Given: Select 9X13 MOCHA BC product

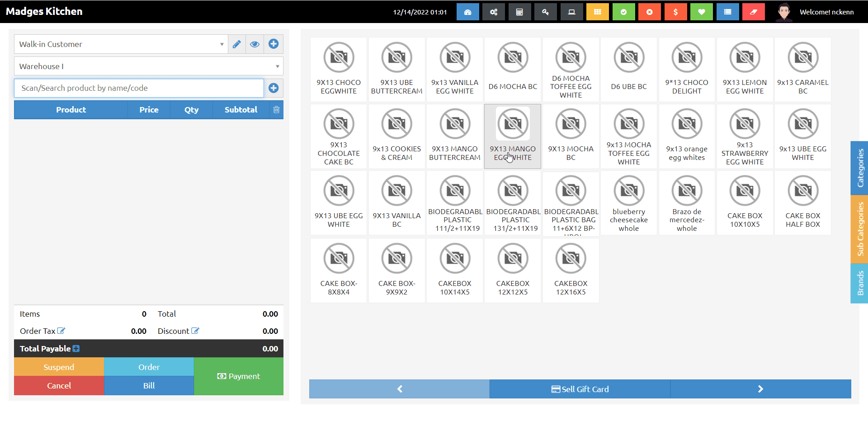Looking at the screenshot, I should point(571,136).
